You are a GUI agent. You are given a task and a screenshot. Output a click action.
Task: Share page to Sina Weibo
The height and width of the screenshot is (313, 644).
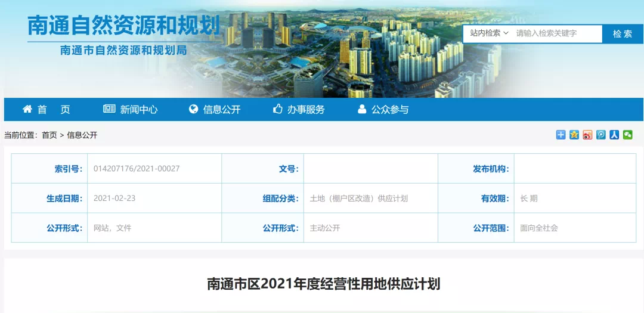(x=587, y=135)
